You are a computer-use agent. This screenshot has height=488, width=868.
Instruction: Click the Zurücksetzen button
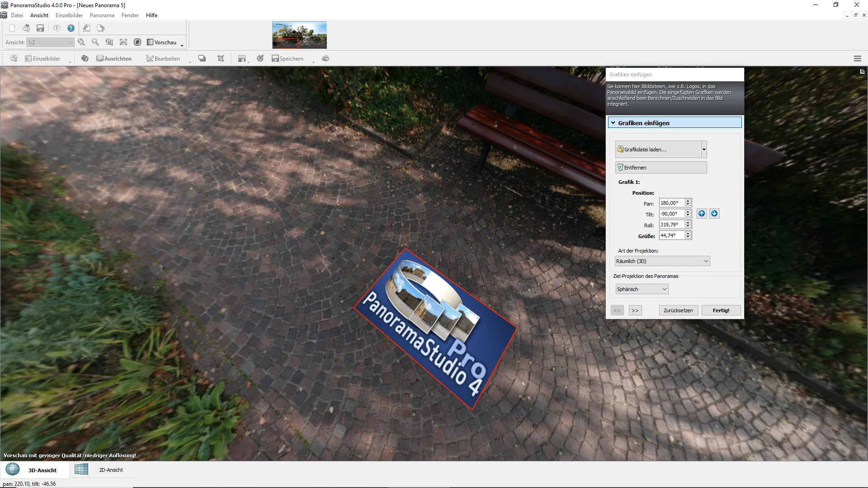pyautogui.click(x=678, y=310)
